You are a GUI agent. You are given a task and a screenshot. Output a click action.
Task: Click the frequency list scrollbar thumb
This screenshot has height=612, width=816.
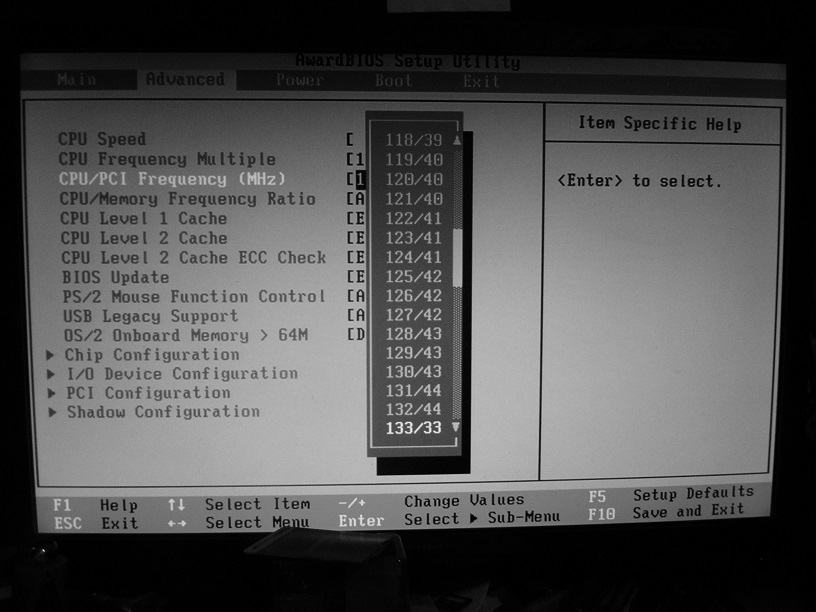coord(457,258)
